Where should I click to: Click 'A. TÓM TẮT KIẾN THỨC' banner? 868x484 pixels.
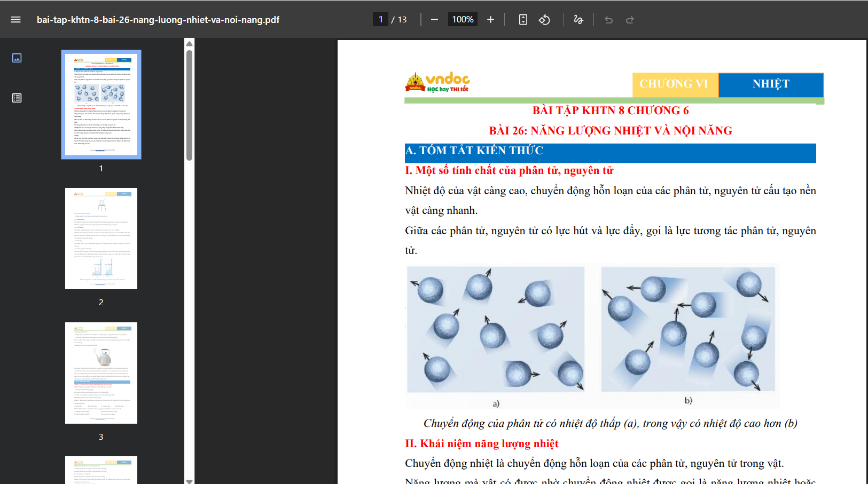pos(611,153)
